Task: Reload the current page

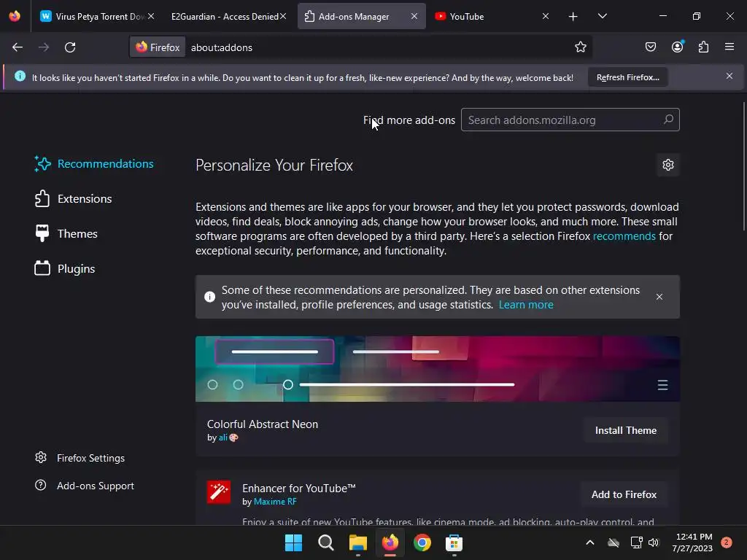Action: tap(70, 47)
